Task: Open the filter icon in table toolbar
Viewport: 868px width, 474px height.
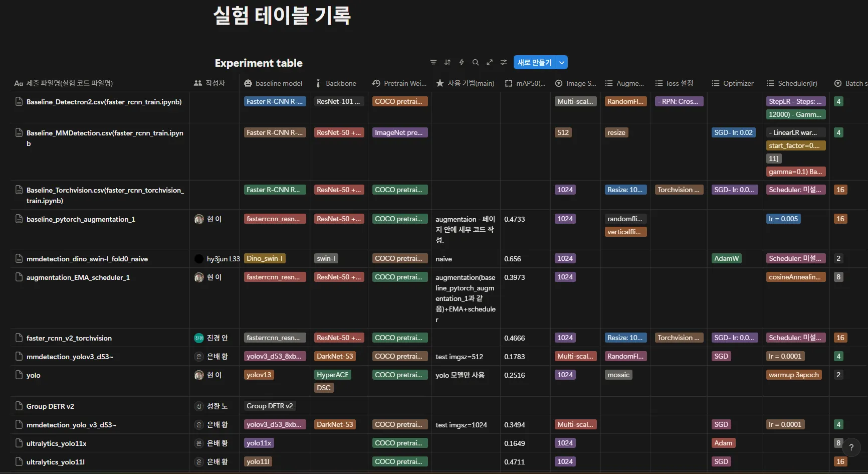Action: tap(433, 62)
